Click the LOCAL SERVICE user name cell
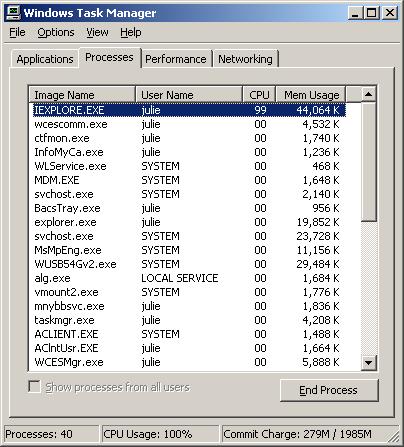Screen dimensions: 404x447 180,278
